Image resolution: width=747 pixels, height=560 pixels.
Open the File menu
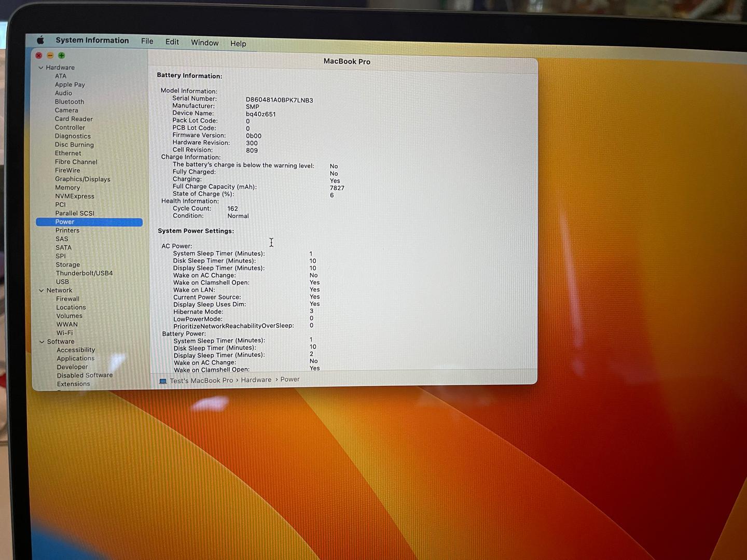pos(147,41)
